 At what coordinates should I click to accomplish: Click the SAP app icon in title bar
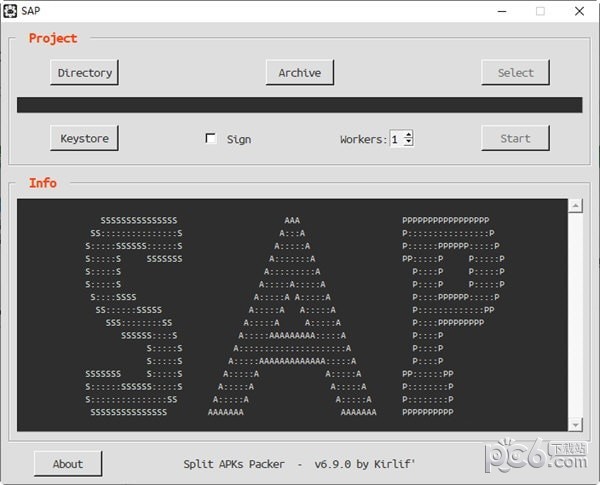pos(10,11)
